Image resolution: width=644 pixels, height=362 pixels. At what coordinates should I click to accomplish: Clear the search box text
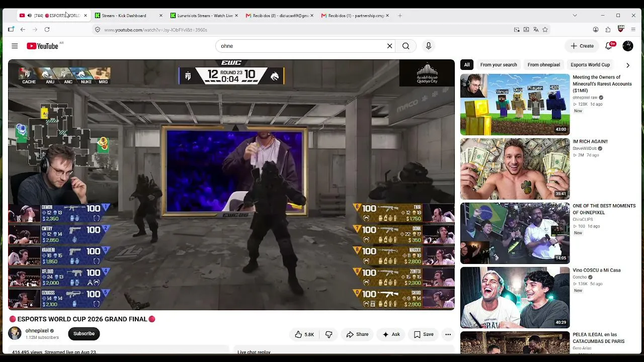coord(389,46)
